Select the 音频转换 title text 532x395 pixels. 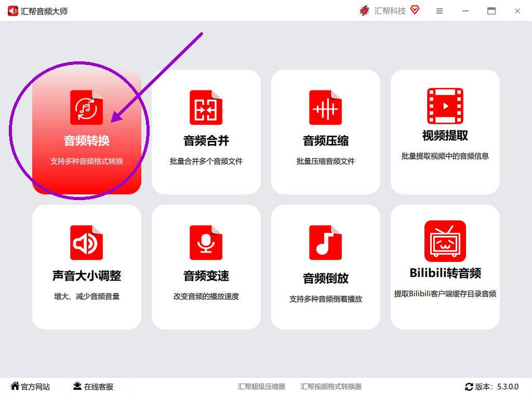point(87,140)
